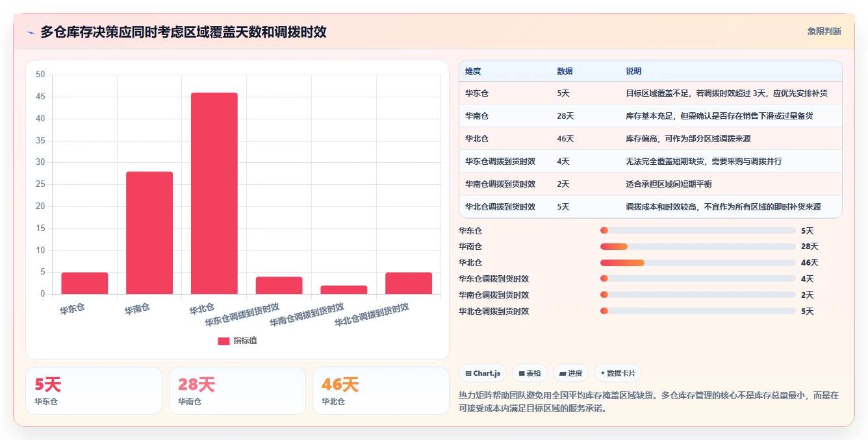Click the 28天 value in the table

(x=565, y=116)
